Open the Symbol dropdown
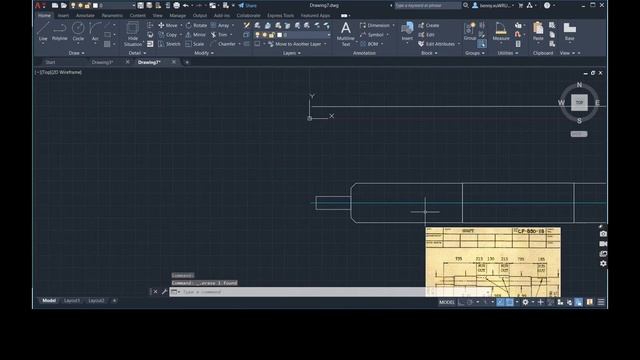Viewport: 640px width, 360px height. click(375, 35)
